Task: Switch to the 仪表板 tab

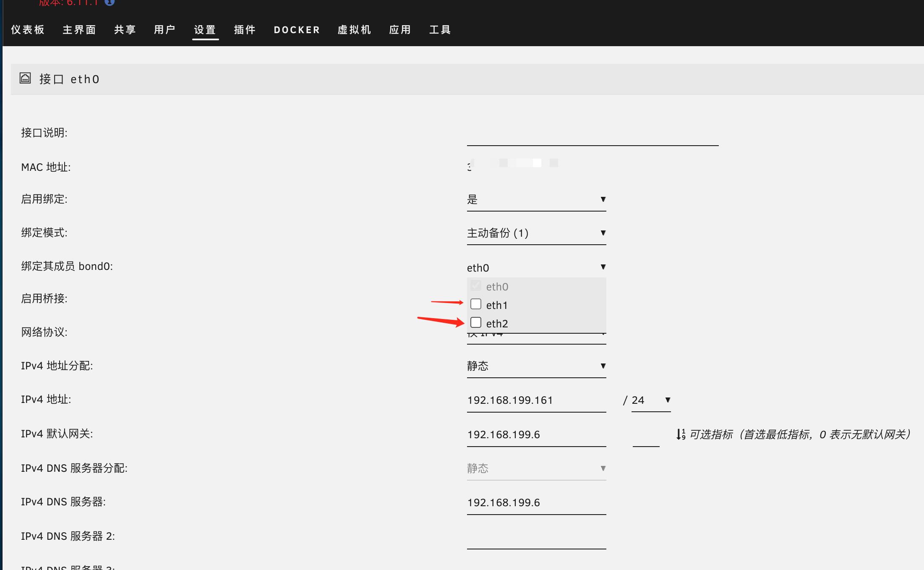Action: tap(28, 29)
